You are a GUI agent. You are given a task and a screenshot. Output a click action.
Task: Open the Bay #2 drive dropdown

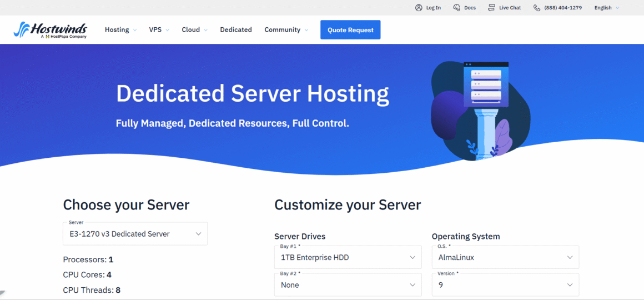tap(348, 284)
